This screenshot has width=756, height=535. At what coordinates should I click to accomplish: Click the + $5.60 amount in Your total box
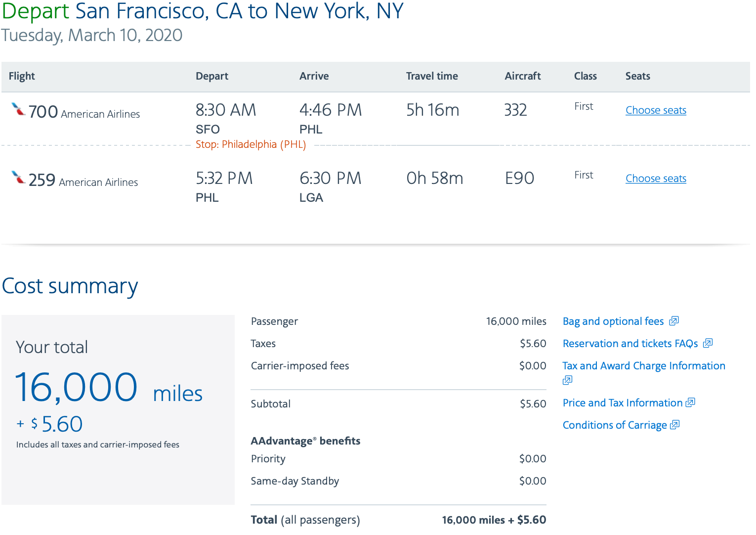point(49,424)
